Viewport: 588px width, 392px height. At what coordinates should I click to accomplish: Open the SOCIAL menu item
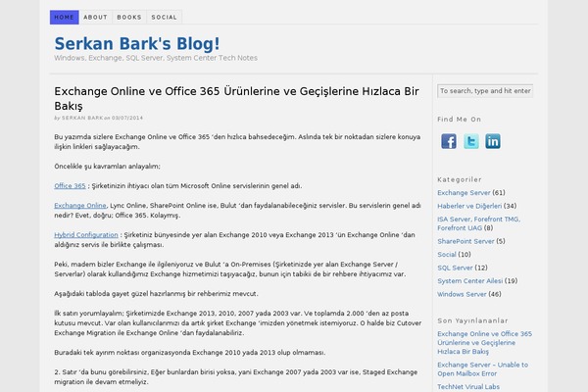click(x=165, y=18)
